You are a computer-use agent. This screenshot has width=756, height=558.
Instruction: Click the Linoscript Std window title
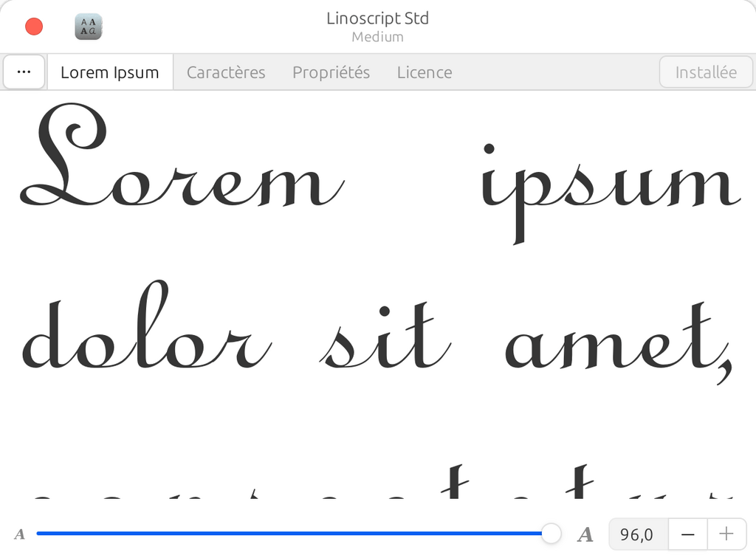[x=377, y=18]
